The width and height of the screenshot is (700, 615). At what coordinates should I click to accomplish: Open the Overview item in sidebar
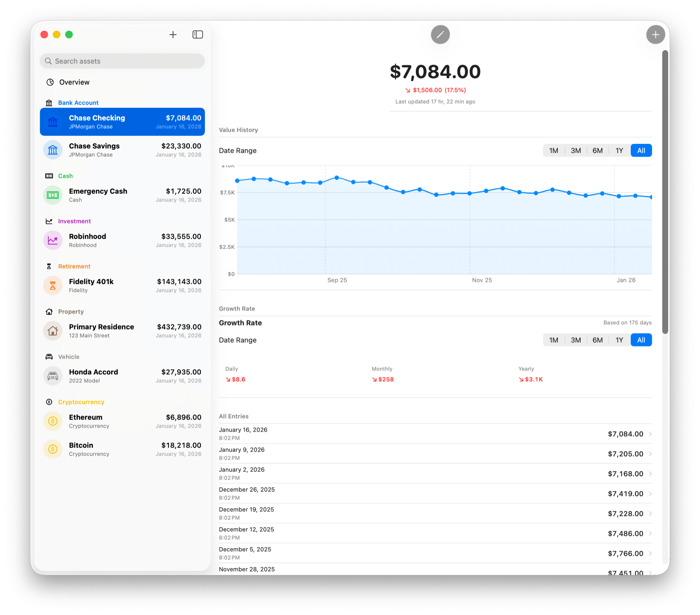click(74, 82)
